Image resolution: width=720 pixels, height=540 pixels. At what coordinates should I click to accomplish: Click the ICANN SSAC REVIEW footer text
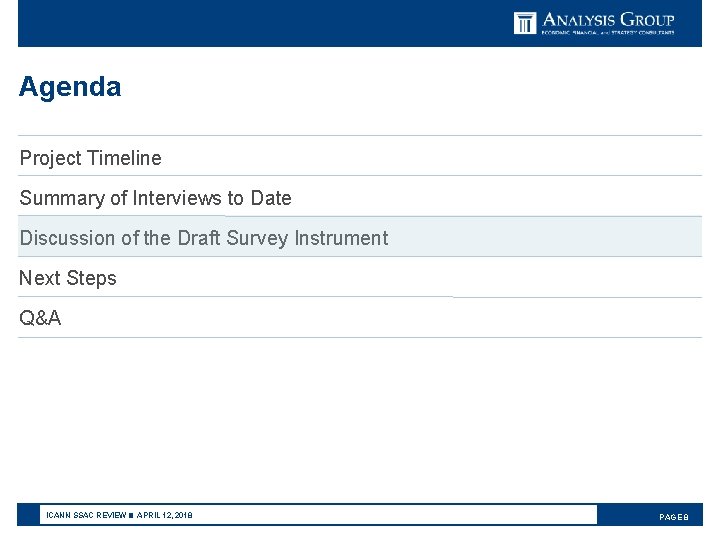point(86,516)
